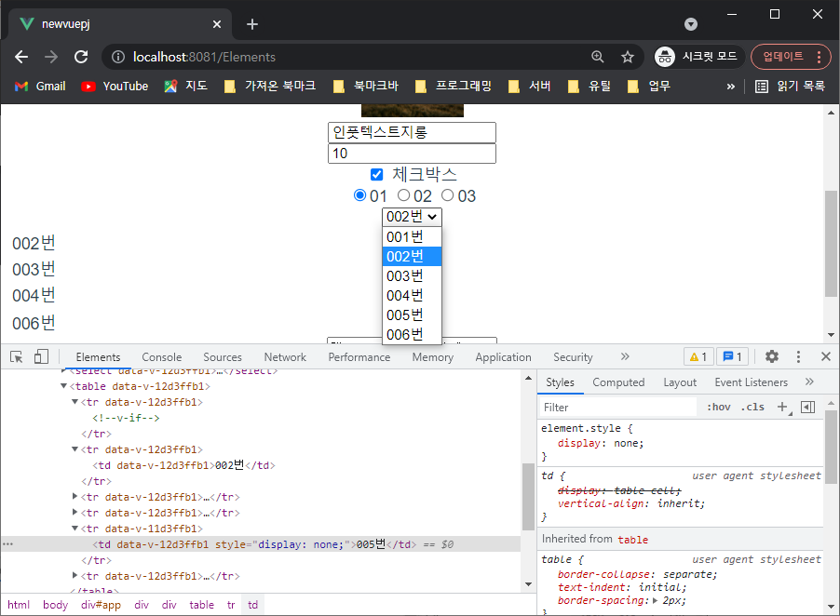Choose 003번 in dropdown list

tap(412, 275)
